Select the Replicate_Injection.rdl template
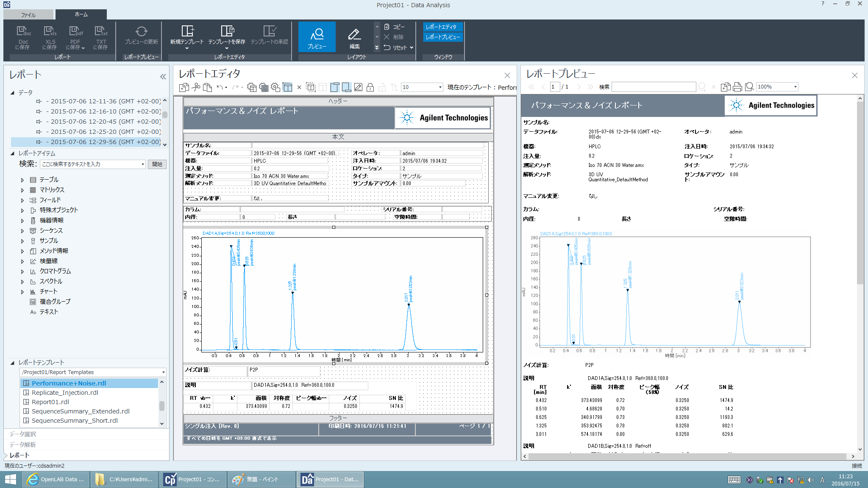The image size is (868, 488). click(x=65, y=393)
